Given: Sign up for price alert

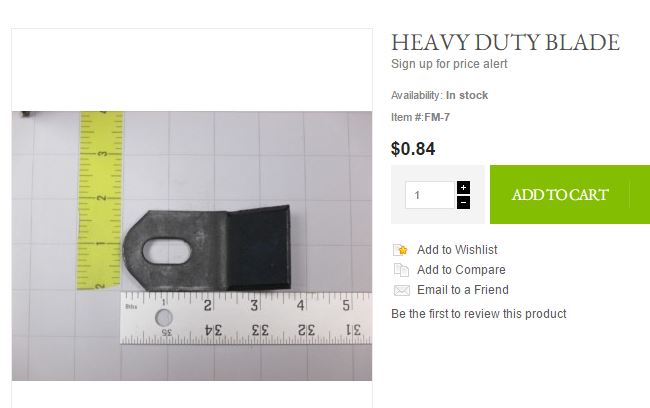Looking at the screenshot, I should point(449,64).
